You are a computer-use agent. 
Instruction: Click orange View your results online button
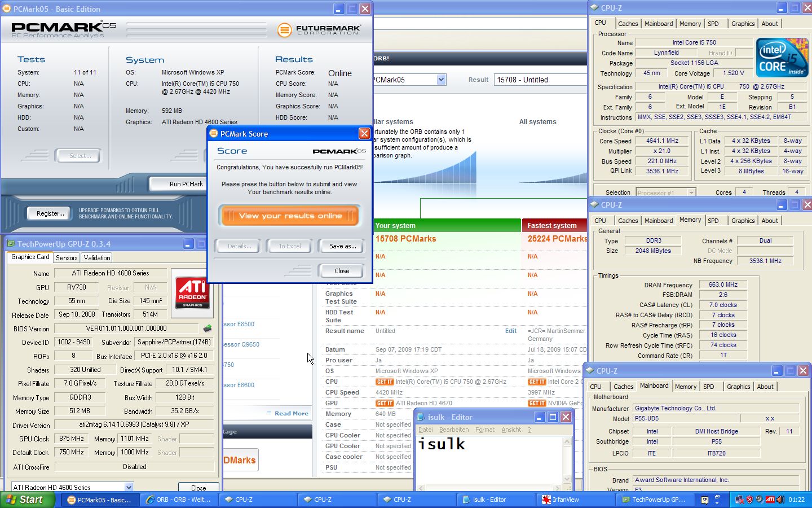point(289,216)
